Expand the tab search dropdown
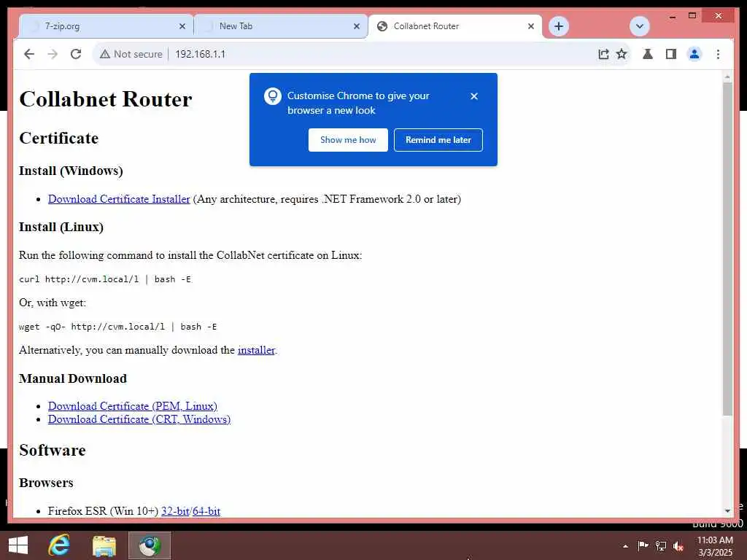Viewport: 747px width, 560px height. tap(639, 26)
